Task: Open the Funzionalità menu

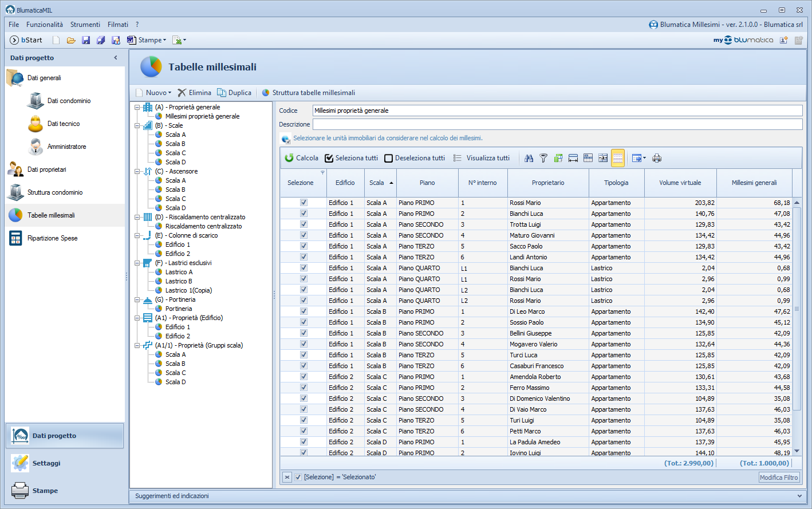Action: pos(45,25)
